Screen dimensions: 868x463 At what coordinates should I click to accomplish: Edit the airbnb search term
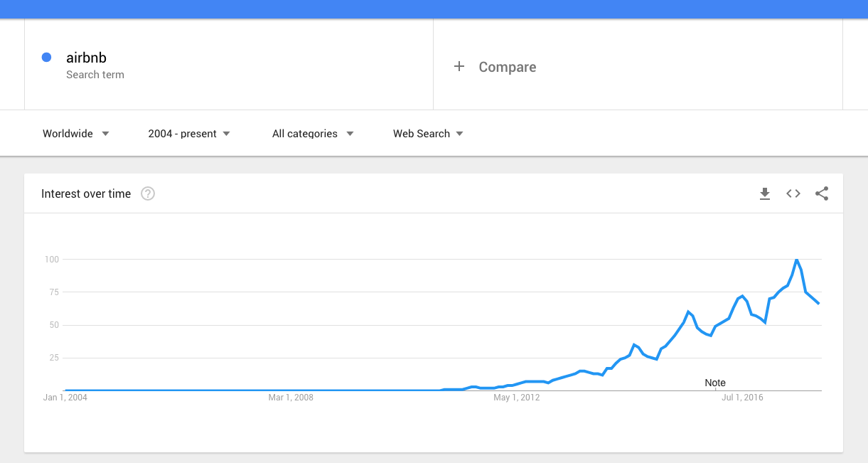(x=86, y=58)
